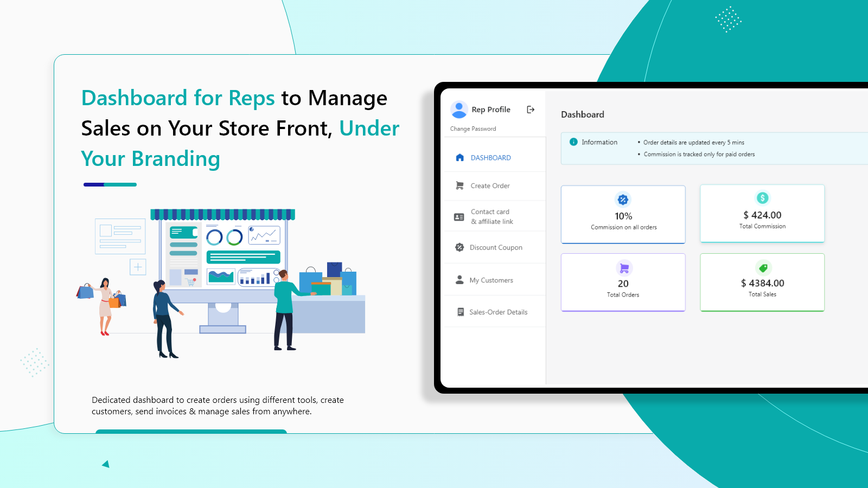Open the Change Password link
The height and width of the screenshot is (488, 868).
(x=473, y=129)
